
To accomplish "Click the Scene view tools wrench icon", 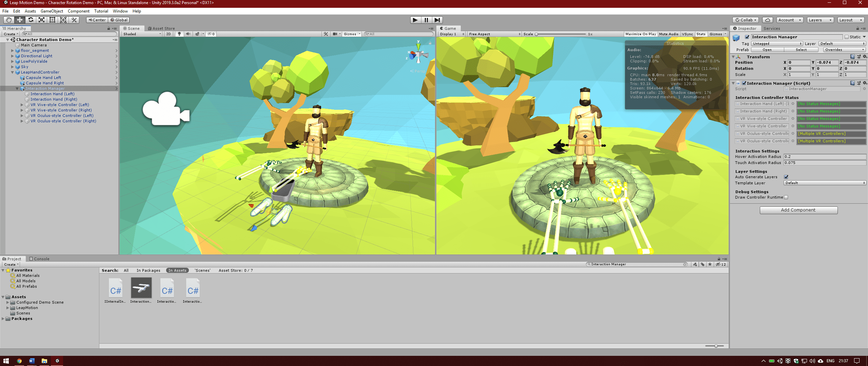I will 326,34.
